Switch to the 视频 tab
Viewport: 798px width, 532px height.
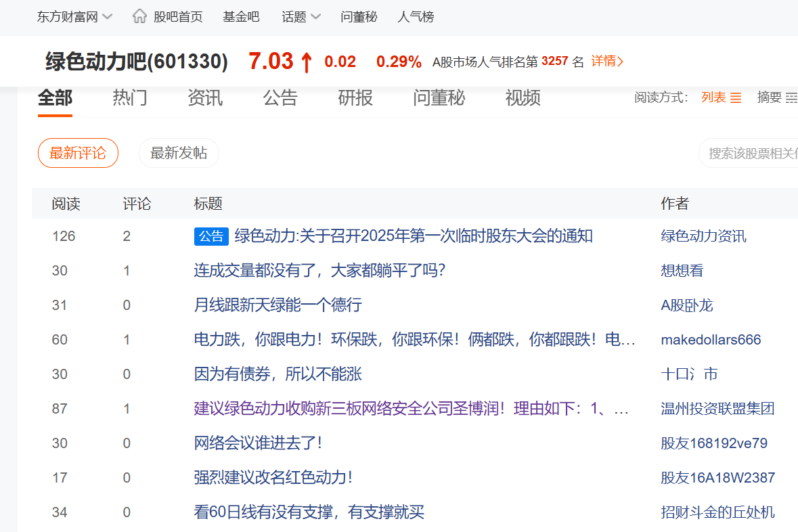(523, 97)
